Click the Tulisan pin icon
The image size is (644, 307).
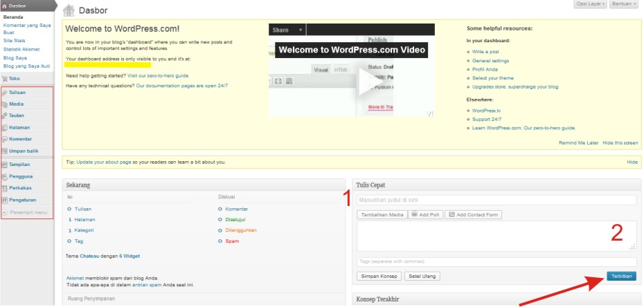pos(5,93)
